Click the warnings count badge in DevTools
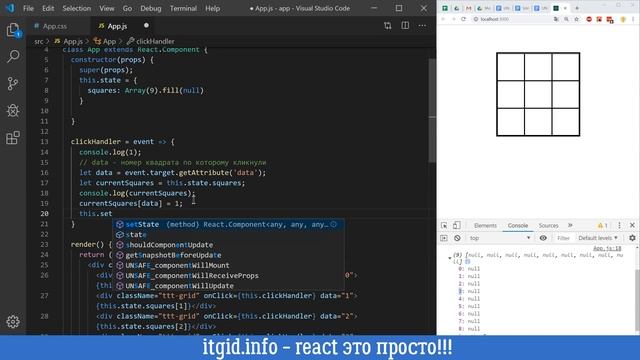640x360 pixels. (602, 225)
